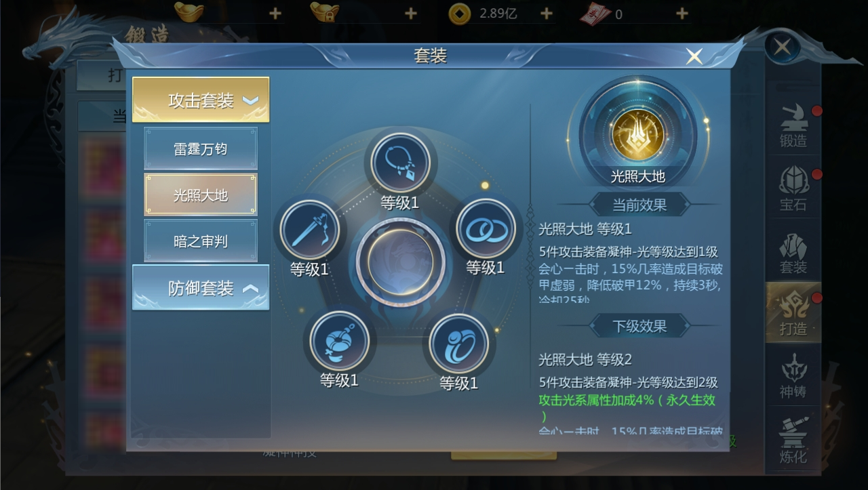The height and width of the screenshot is (490, 868).
Task: Click the central set core orb
Action: [400, 262]
